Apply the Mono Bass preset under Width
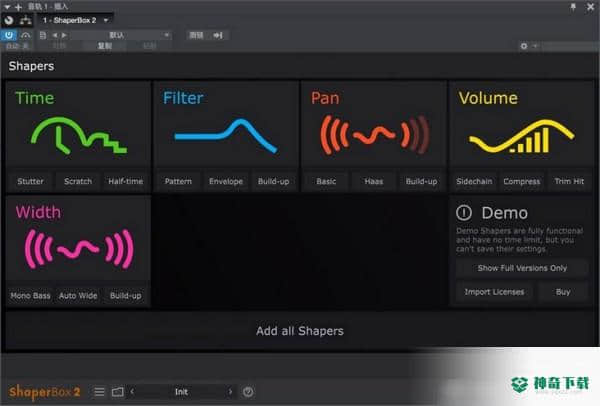The image size is (600, 406). [x=30, y=295]
